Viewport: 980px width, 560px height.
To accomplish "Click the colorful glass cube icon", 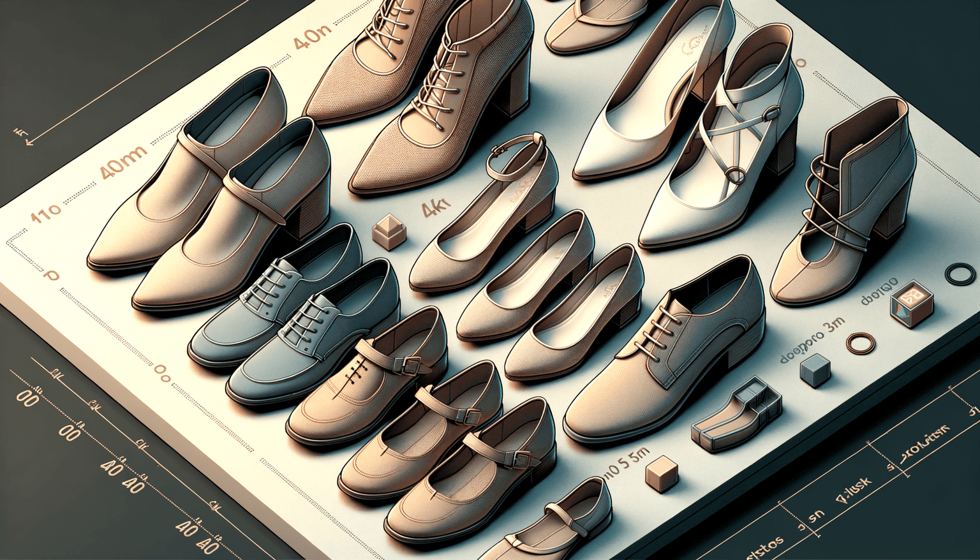I will tap(912, 304).
